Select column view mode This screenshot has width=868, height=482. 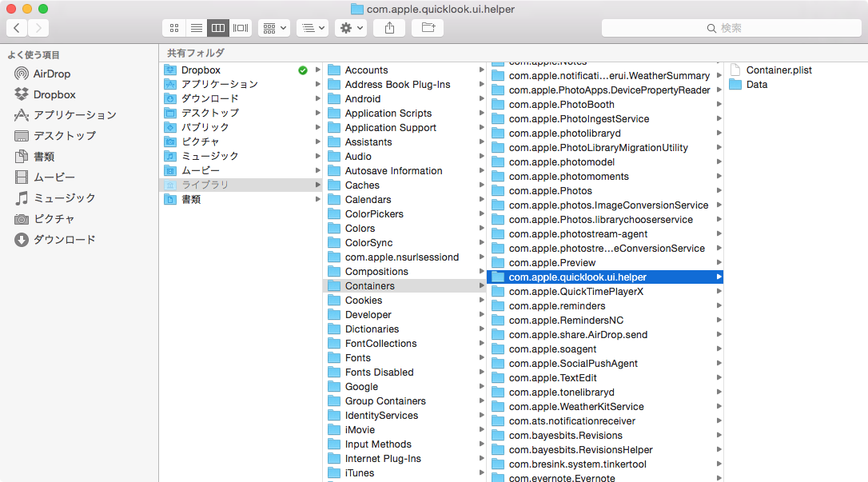[x=218, y=28]
